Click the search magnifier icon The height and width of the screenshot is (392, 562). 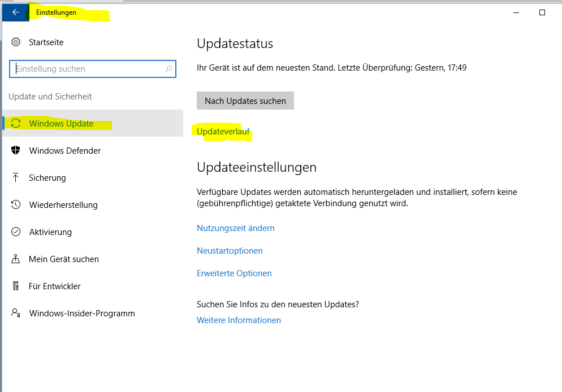click(x=168, y=69)
